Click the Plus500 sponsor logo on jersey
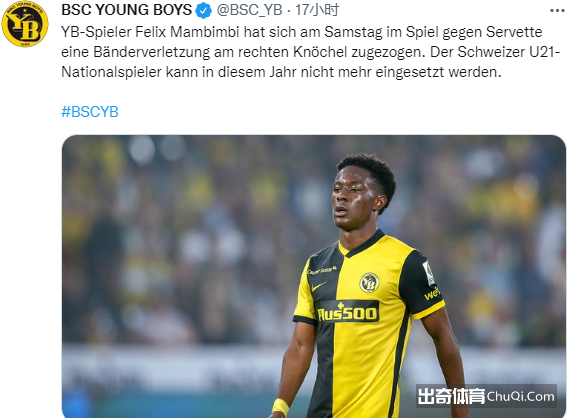This screenshot has height=418, width=567. point(348,312)
